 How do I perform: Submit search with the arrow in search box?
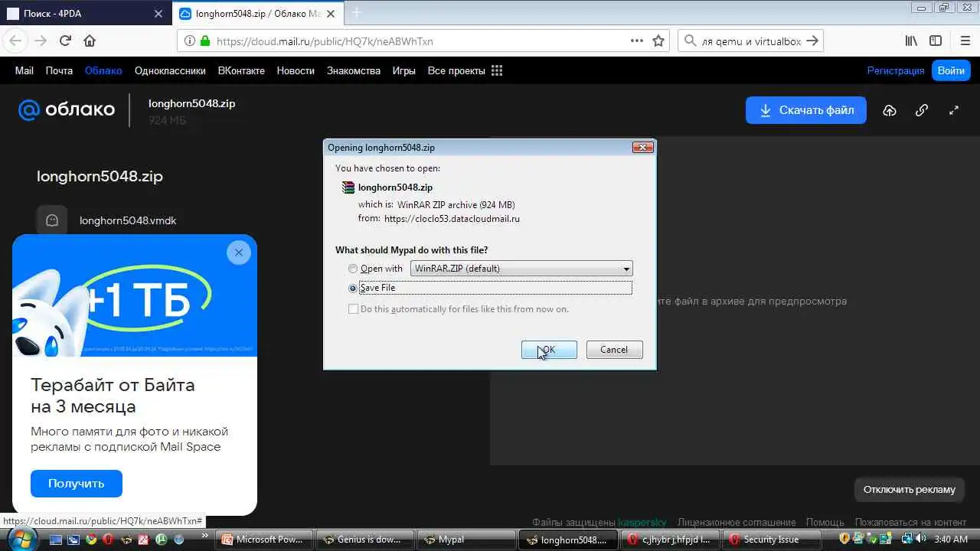pos(812,41)
